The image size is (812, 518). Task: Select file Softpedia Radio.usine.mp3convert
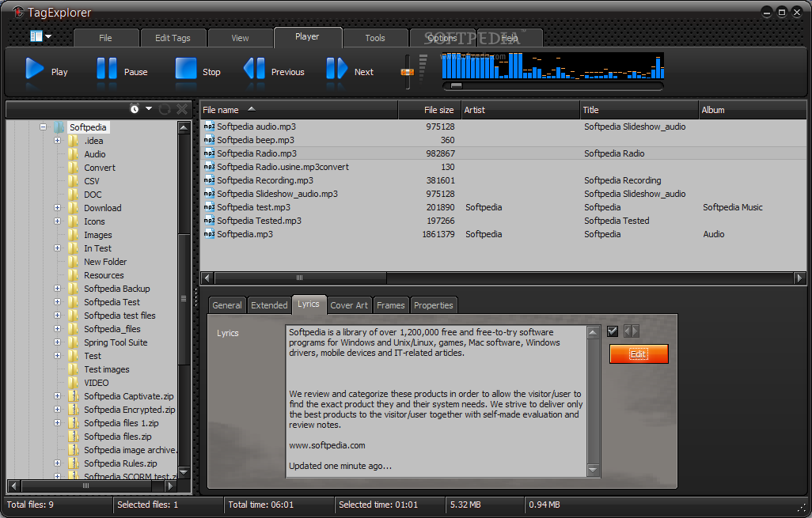283,167
